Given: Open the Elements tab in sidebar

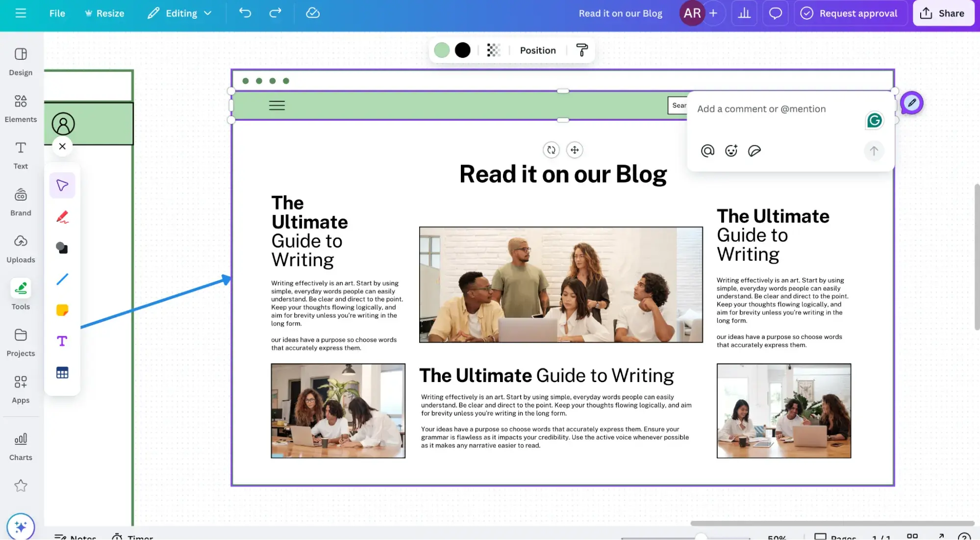Looking at the screenshot, I should tap(21, 108).
